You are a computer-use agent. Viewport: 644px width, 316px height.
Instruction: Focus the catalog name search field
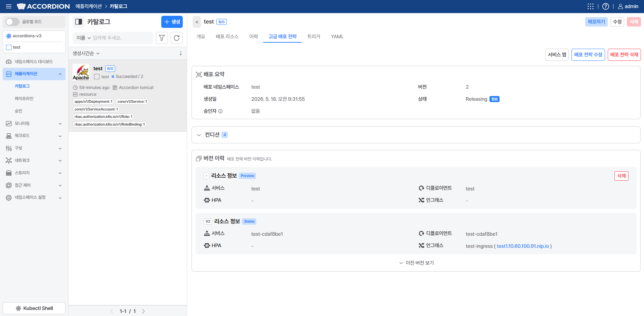(x=122, y=38)
